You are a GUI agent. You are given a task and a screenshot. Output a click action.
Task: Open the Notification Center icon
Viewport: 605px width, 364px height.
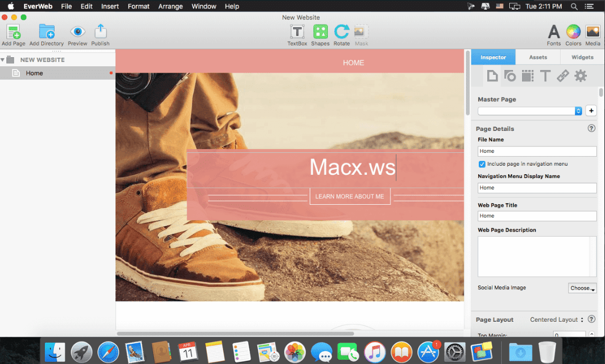coord(589,6)
